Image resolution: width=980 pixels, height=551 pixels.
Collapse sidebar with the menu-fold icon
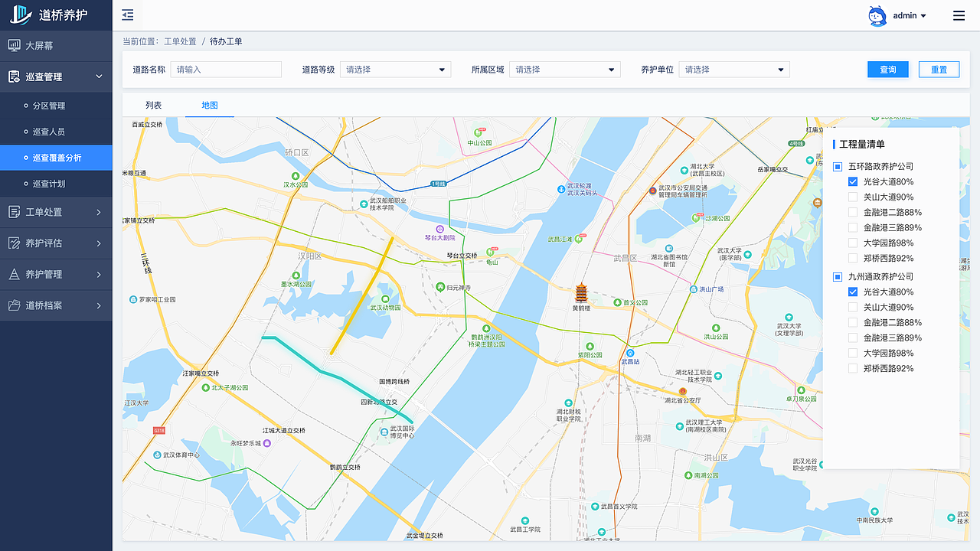(x=128, y=15)
